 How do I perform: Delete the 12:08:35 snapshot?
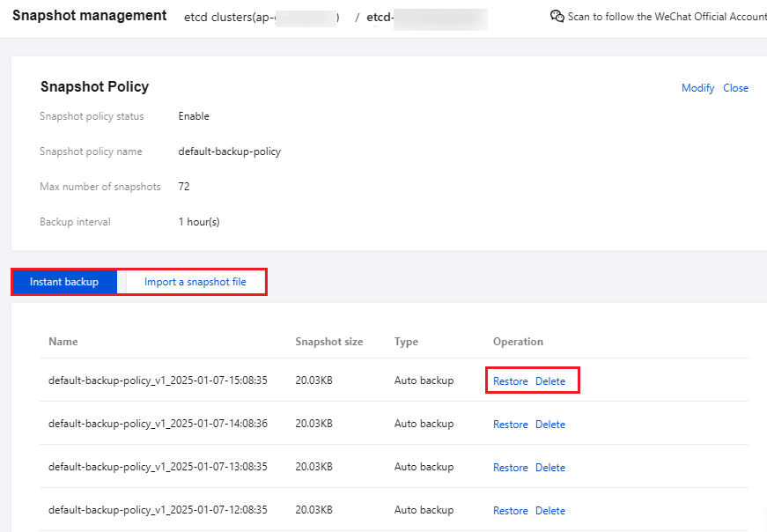click(550, 511)
